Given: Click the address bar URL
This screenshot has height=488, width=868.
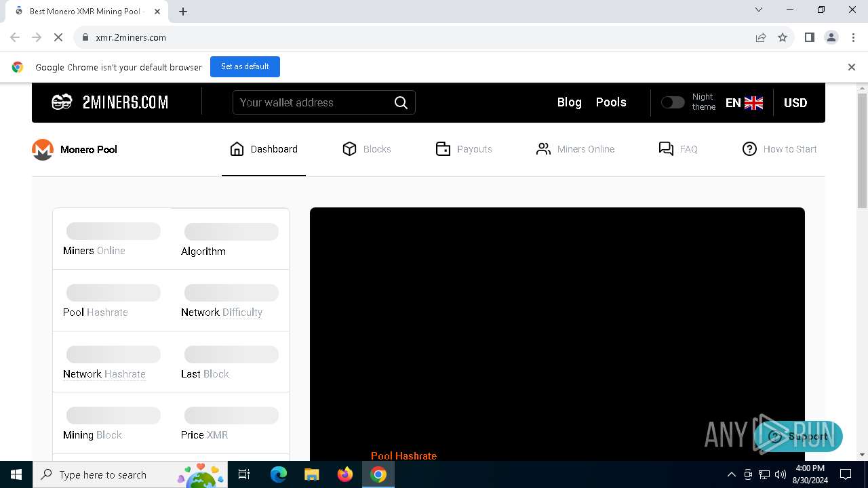Looking at the screenshot, I should (x=131, y=37).
